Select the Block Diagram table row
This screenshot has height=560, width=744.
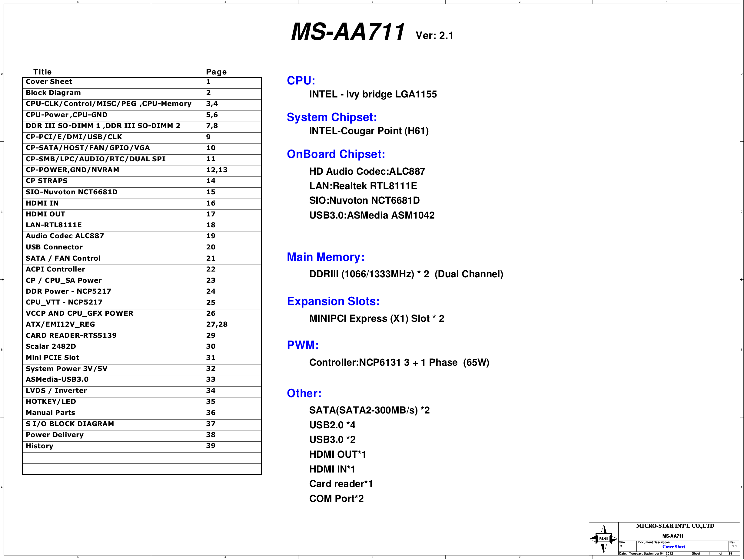[x=53, y=93]
